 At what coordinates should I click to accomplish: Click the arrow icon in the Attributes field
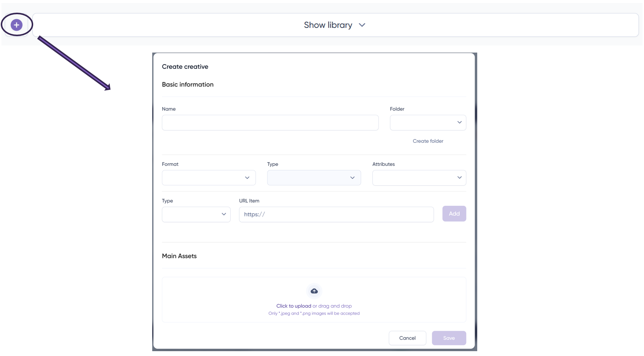tap(459, 177)
